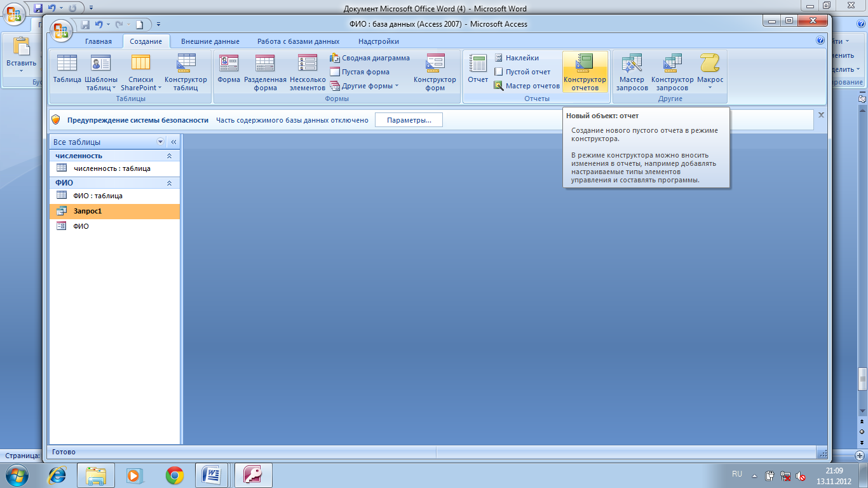Switch to the Внешние данные tab

click(210, 41)
